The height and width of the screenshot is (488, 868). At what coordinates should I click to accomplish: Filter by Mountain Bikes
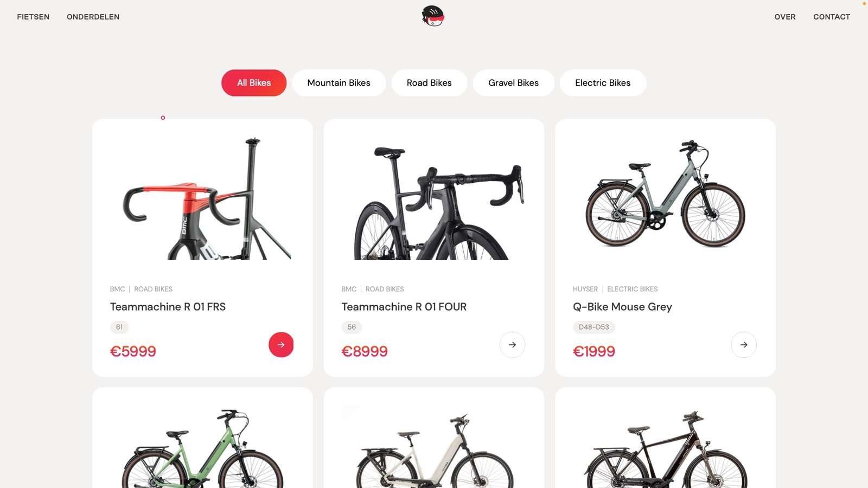(x=339, y=83)
